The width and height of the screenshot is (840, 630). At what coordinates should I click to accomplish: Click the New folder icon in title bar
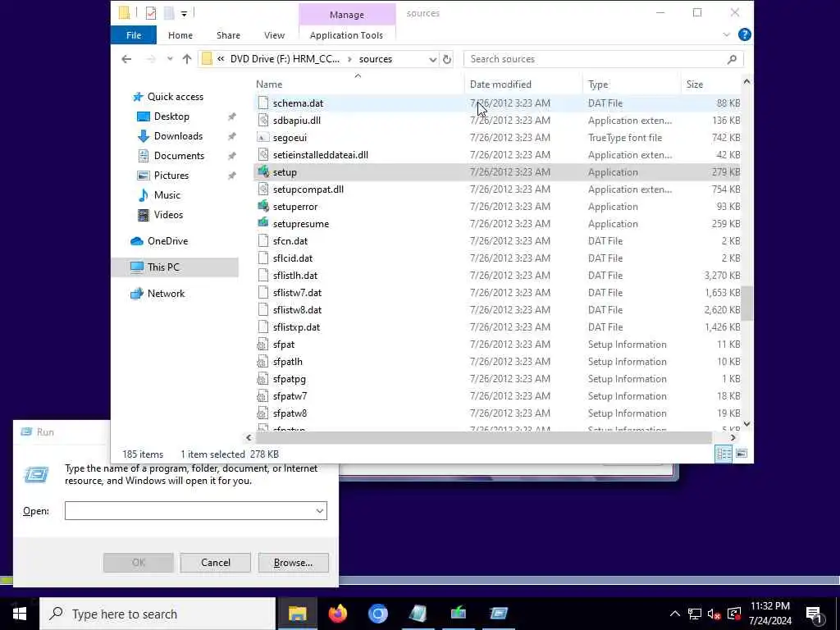tap(169, 13)
